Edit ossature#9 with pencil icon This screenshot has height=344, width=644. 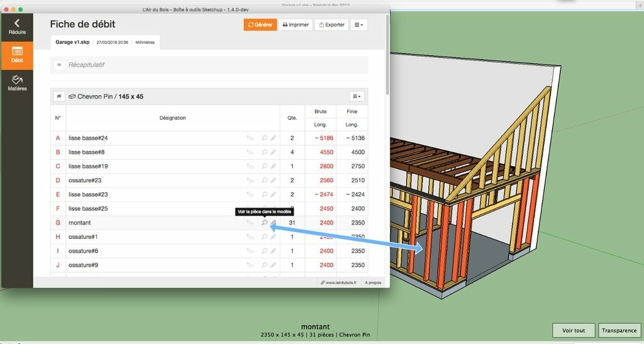point(273,265)
